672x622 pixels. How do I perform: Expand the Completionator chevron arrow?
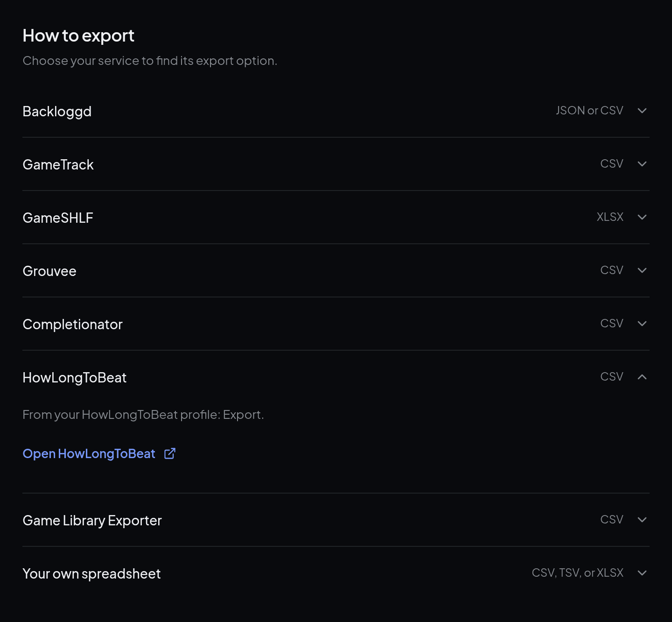point(642,324)
